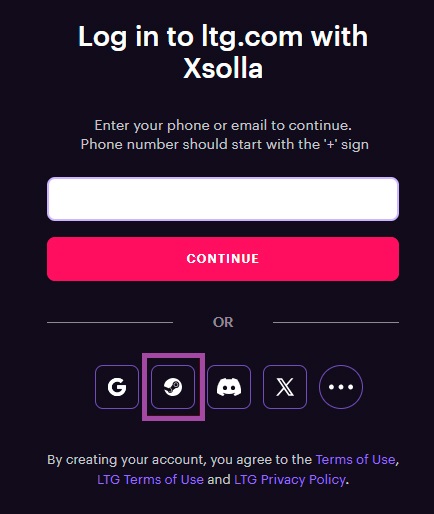Click the phone or email input field

pyautogui.click(x=223, y=199)
